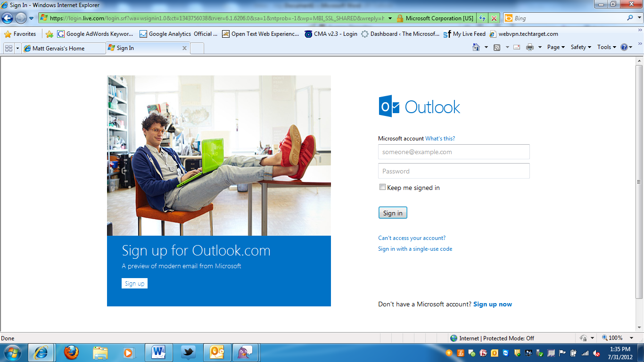Open the Pidgin app on taskbar
The width and height of the screenshot is (644, 362).
click(x=246, y=353)
